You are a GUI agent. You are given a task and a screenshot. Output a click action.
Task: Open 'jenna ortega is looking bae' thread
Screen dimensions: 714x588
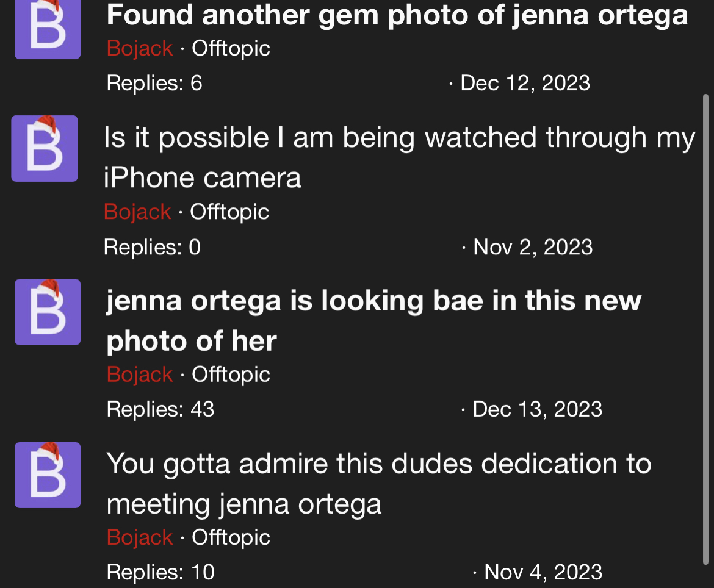coord(374,320)
